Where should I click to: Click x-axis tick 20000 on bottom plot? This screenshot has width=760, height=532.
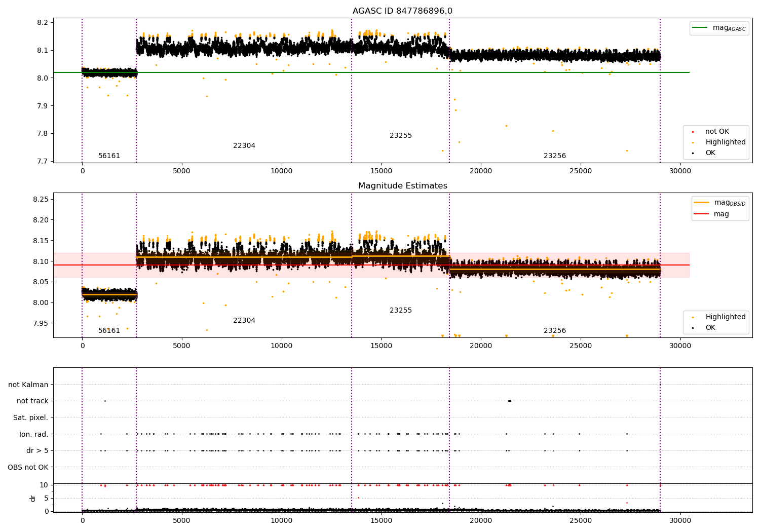pos(481,520)
